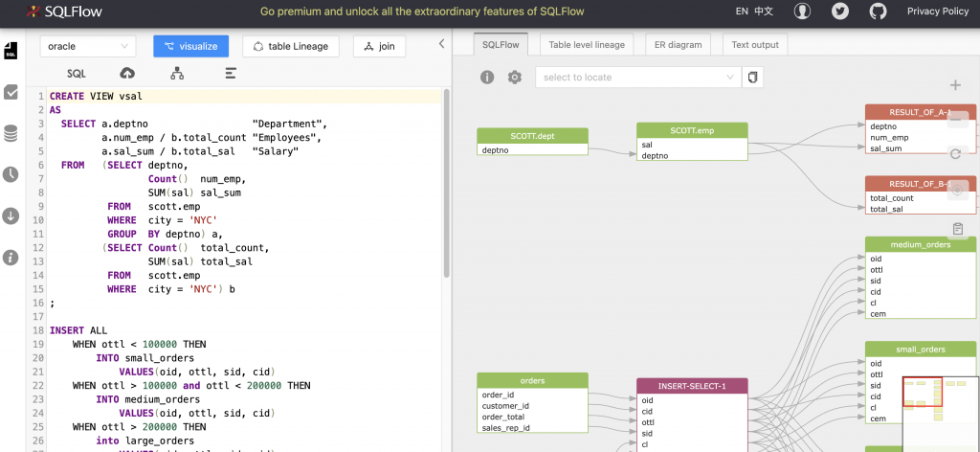The image size is (980, 452).
Task: Open the ER diagram tab
Action: (x=678, y=44)
